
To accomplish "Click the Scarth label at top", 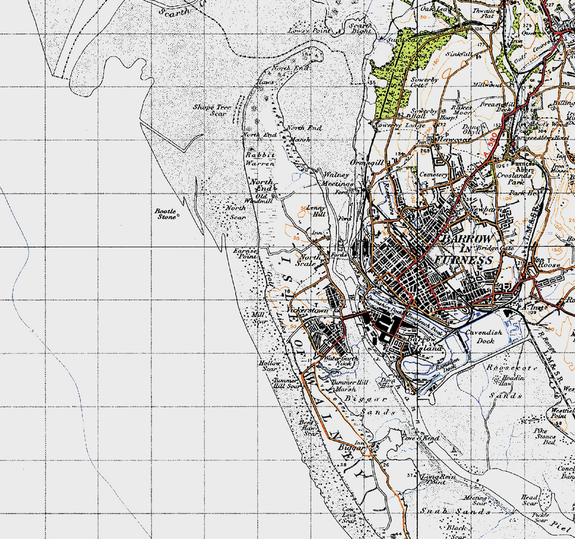I will (175, 12).
